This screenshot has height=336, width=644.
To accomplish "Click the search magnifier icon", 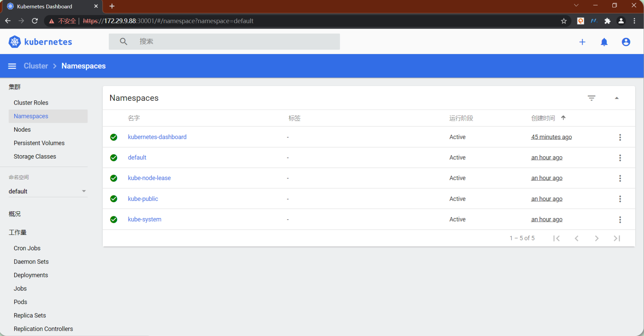I will coord(123,41).
